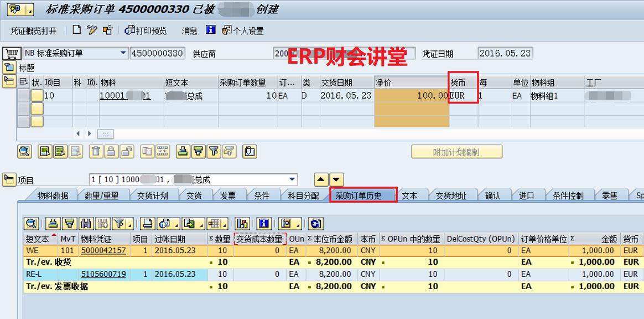Open the NB 标准采购订单 order type dropdown
The image size is (644, 319).
click(126, 52)
